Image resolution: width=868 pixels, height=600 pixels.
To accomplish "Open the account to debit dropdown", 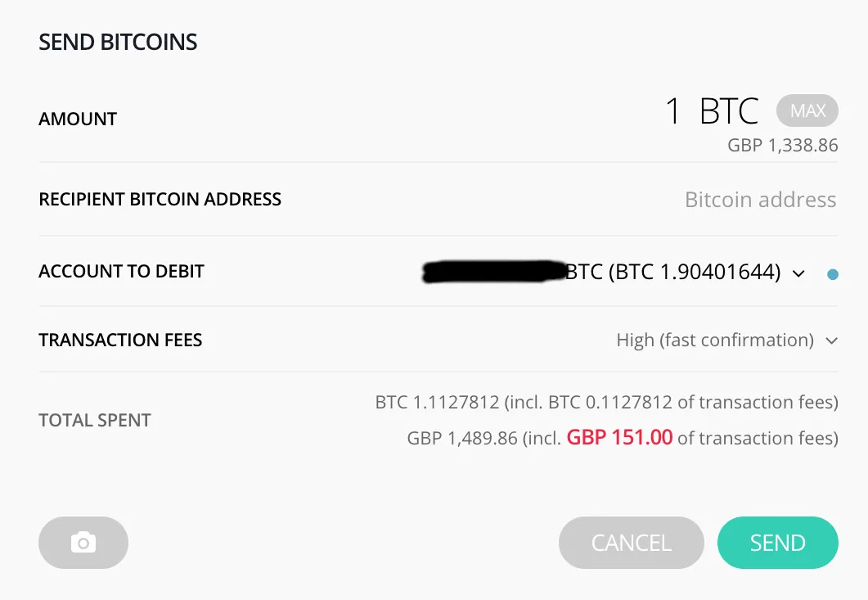I will 672,272.
